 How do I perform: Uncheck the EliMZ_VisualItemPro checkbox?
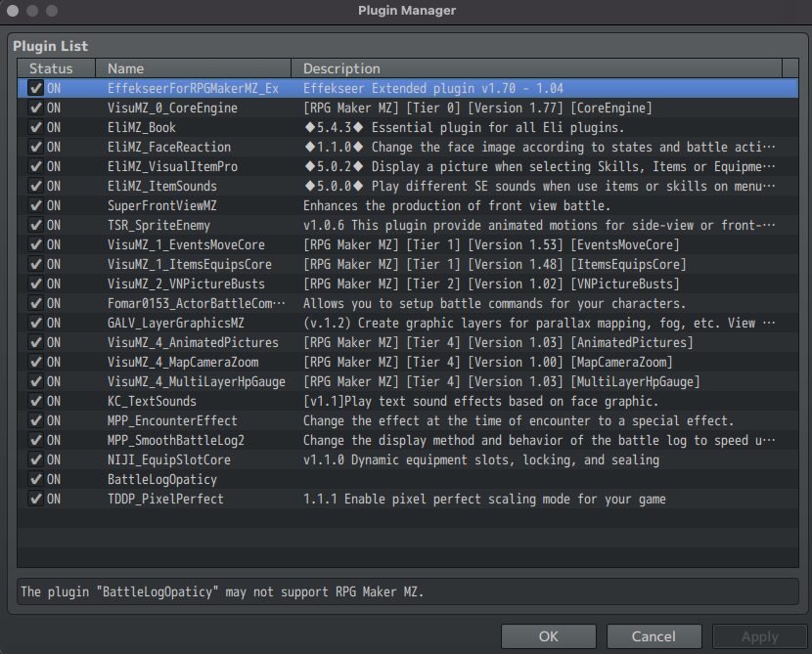(35, 166)
